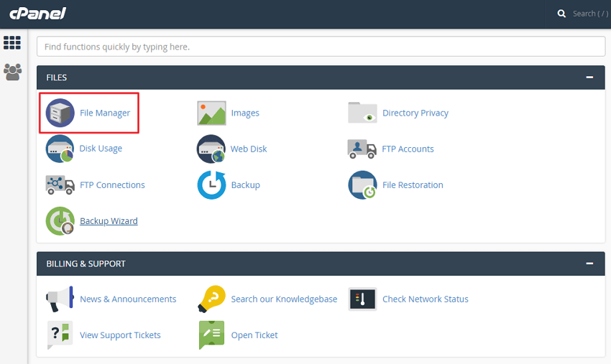Open the Disk Usage link

101,149
